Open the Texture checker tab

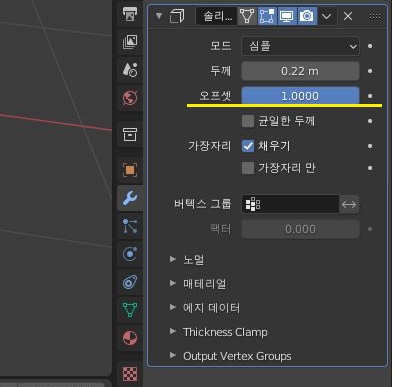coord(130,374)
